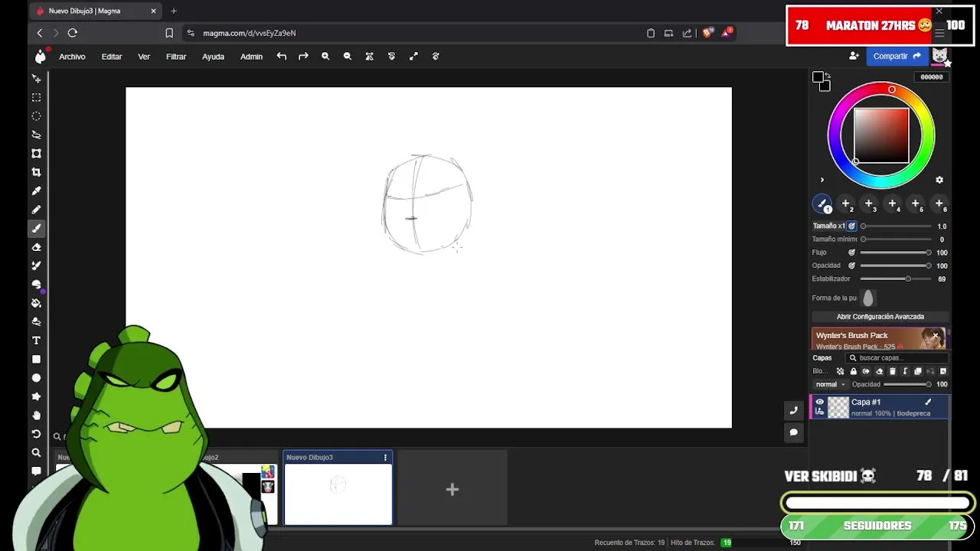Select the rectangle shape tool

[36, 359]
